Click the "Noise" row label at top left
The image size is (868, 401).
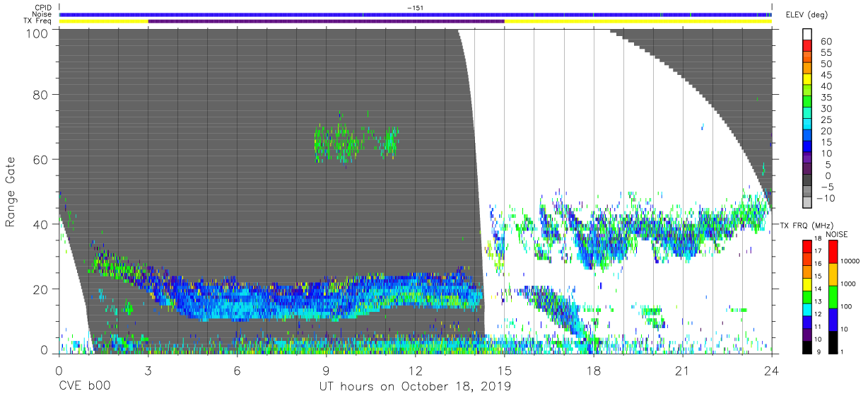click(x=42, y=14)
